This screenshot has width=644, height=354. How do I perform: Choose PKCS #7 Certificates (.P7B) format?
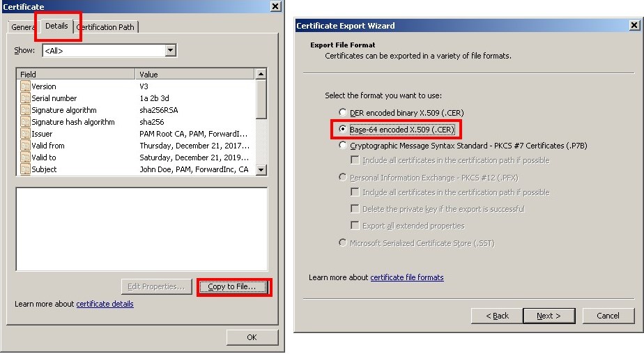342,145
